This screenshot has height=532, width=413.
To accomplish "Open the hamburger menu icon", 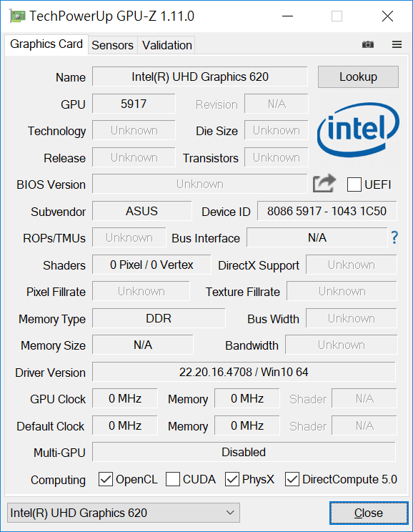I will tap(397, 44).
